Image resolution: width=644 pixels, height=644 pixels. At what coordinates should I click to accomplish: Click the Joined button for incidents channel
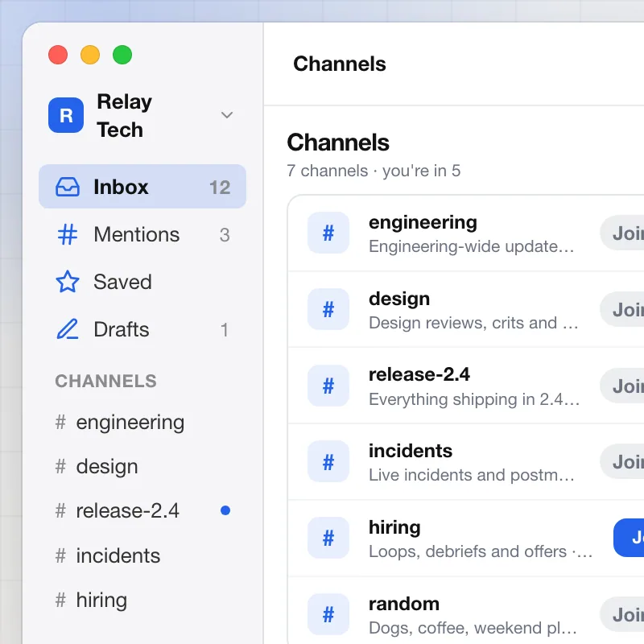point(622,462)
